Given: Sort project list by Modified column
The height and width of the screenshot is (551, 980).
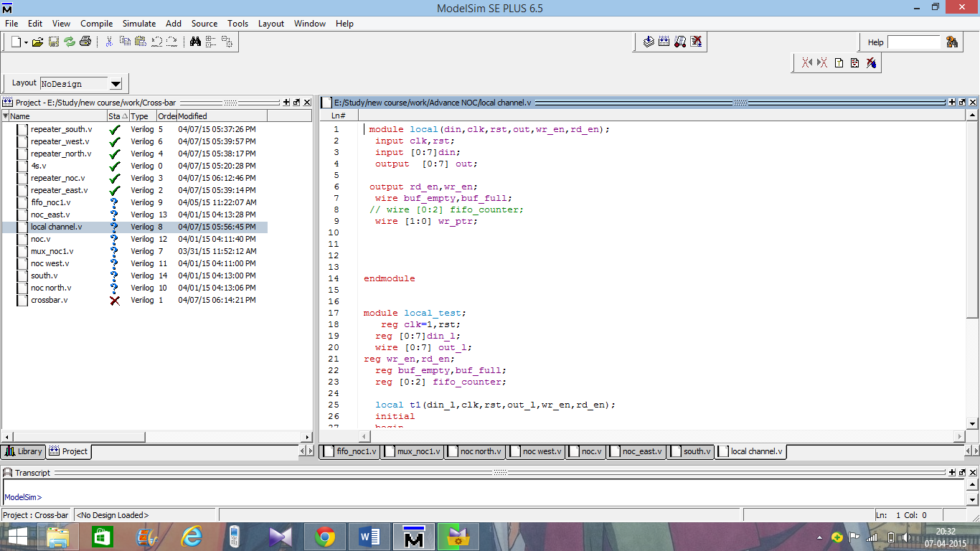Looking at the screenshot, I should coord(222,116).
